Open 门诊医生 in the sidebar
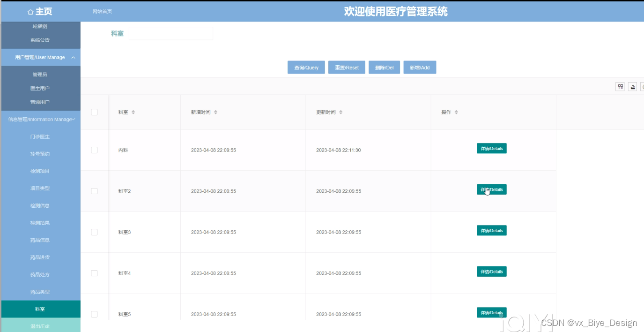Viewport: 644px width, 332px height. (x=40, y=136)
